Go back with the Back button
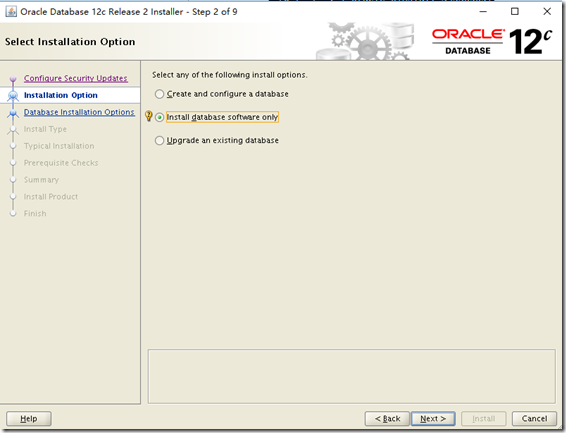The width and height of the screenshot is (566, 433). 387,419
